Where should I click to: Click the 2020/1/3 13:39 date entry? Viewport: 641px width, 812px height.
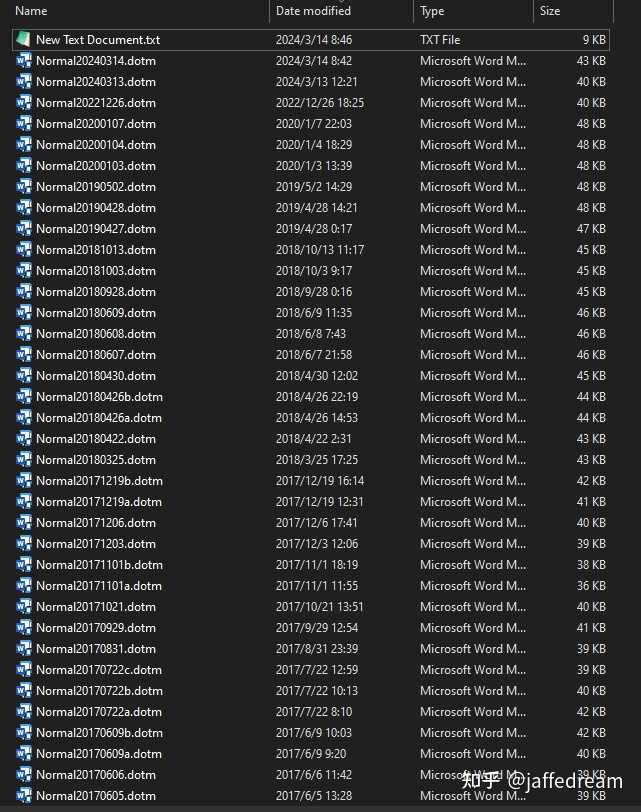[314, 166]
